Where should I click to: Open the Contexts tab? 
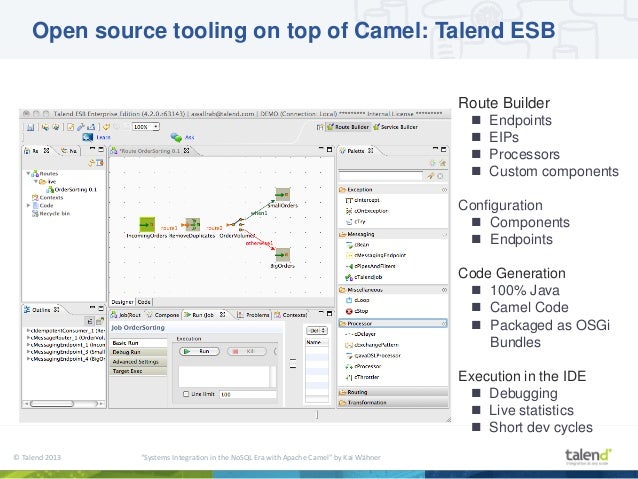(291, 315)
